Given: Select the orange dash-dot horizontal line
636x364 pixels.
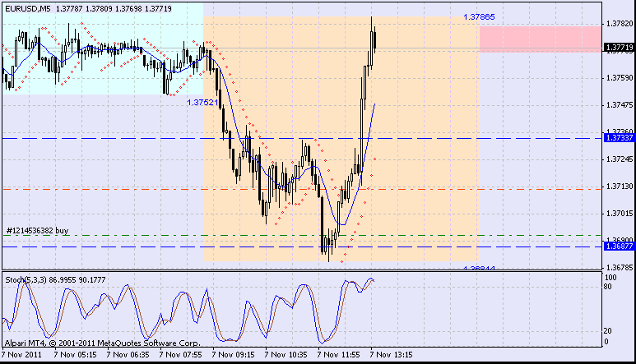Looking at the screenshot, I should [x=301, y=189].
